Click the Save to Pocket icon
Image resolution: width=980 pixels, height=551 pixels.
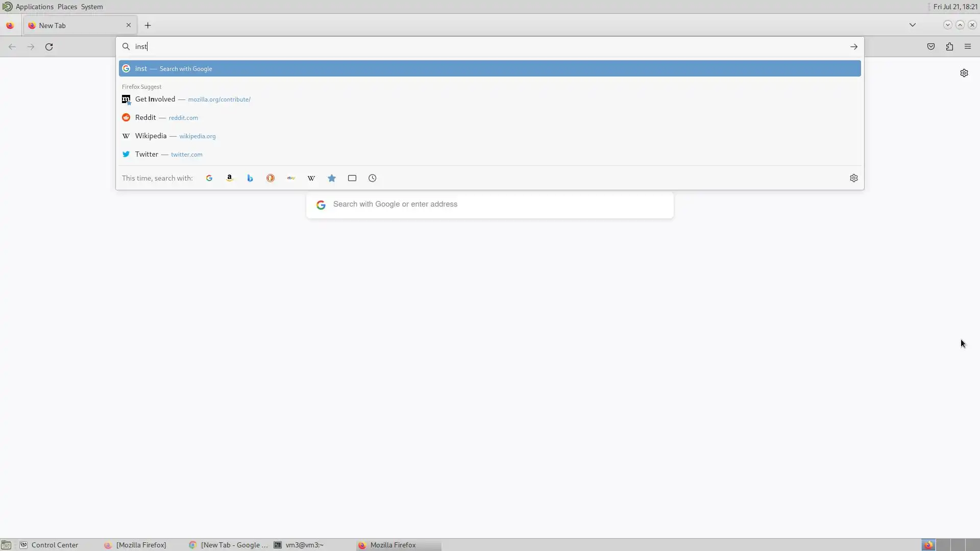click(931, 46)
